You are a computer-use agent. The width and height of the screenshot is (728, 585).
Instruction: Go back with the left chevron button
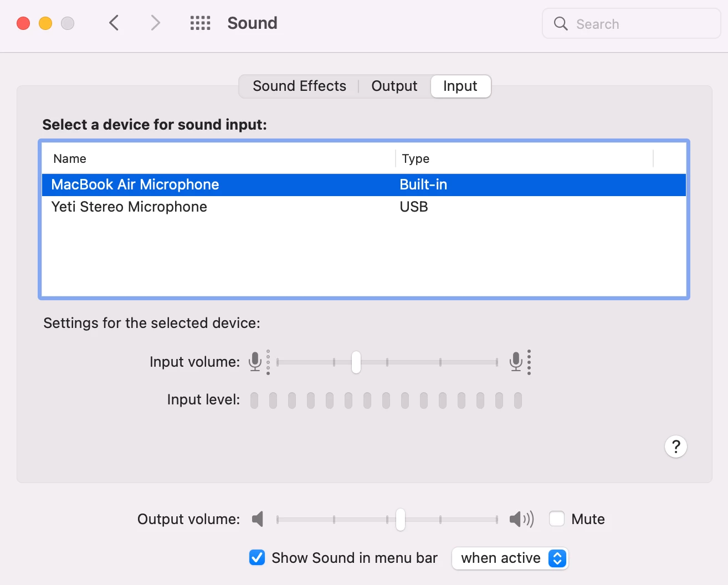[x=114, y=23]
